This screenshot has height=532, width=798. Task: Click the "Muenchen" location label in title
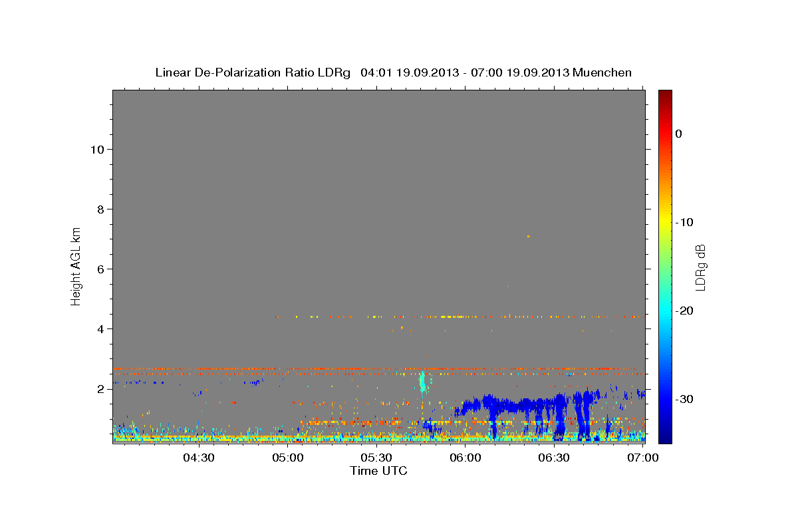click(602, 72)
